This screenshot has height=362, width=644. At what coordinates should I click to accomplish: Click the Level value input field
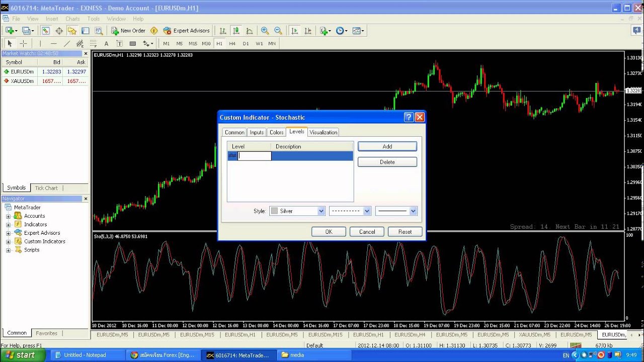pyautogui.click(x=254, y=156)
